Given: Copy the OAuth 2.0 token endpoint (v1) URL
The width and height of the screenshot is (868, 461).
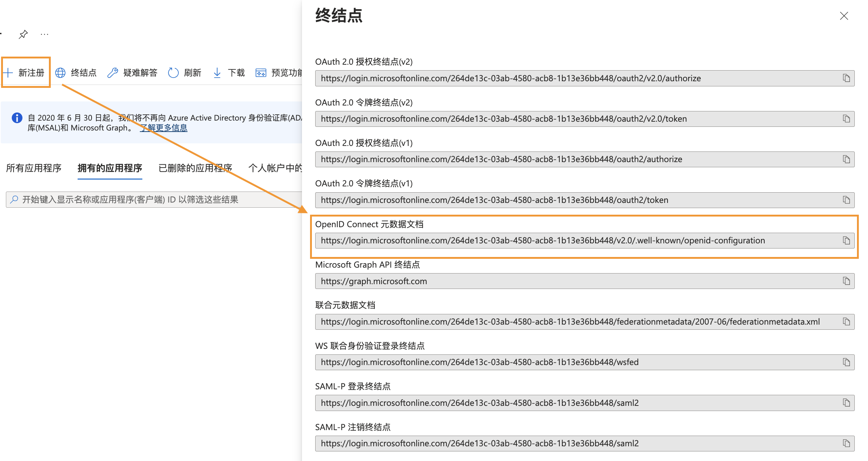Looking at the screenshot, I should 846,200.
